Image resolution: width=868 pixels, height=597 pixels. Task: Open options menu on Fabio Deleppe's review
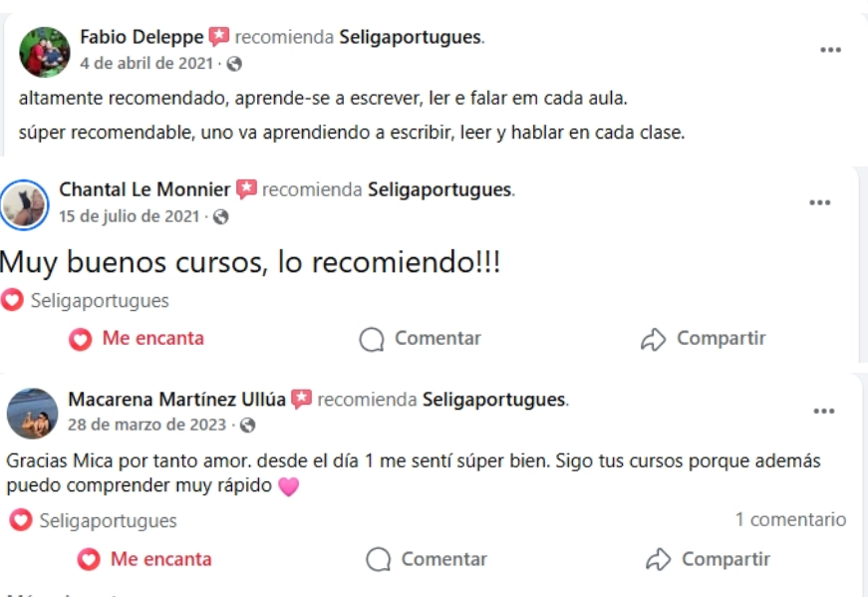(830, 50)
